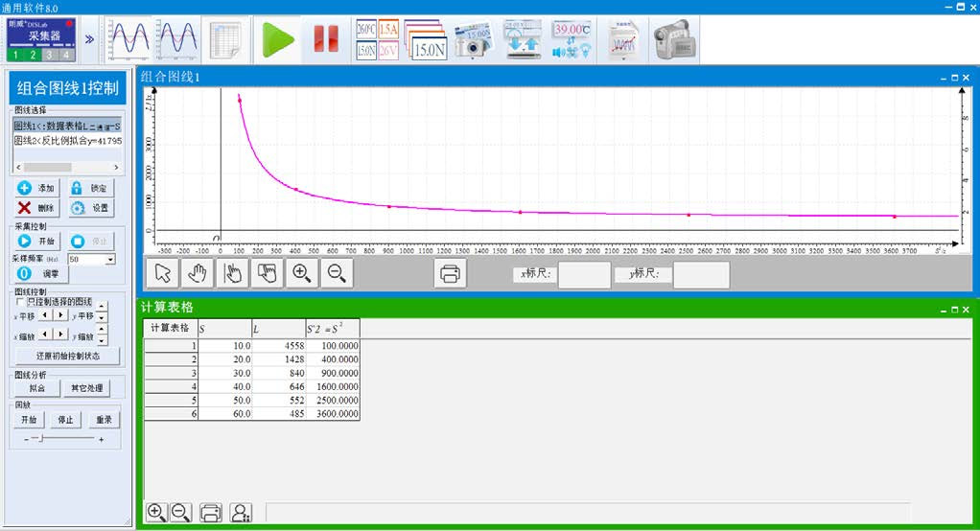Click the green play button in toolbar
Screen dimensions: 980x531
(x=279, y=40)
